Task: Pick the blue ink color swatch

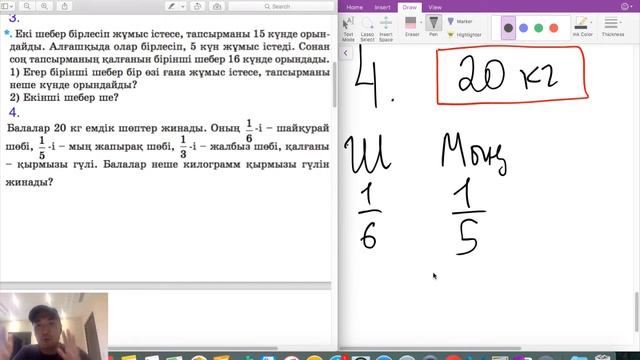Action: point(523,28)
